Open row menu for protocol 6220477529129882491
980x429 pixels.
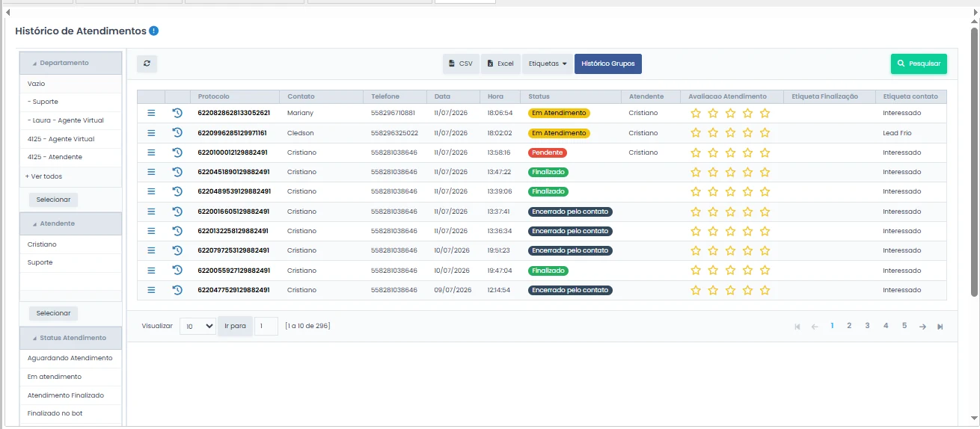tap(151, 290)
